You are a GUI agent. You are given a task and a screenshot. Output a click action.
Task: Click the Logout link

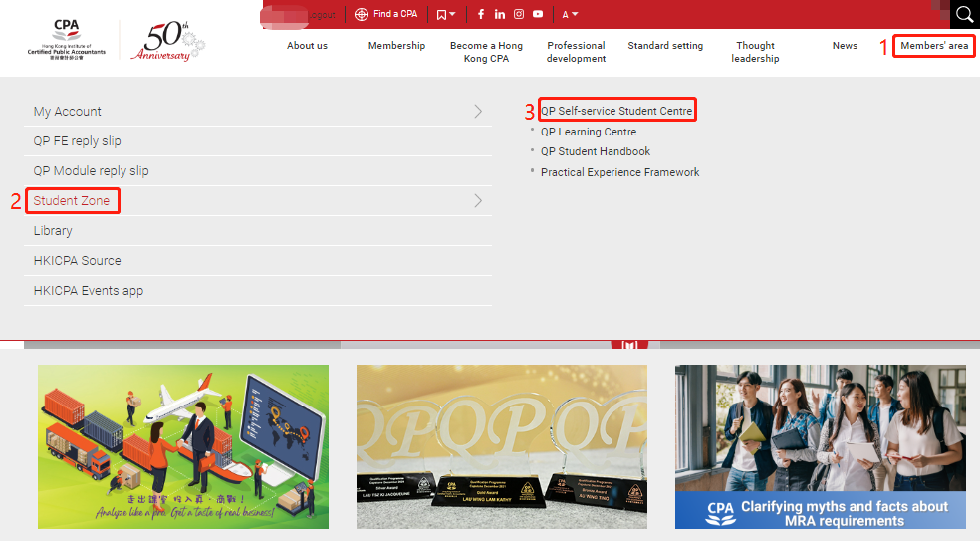click(323, 15)
